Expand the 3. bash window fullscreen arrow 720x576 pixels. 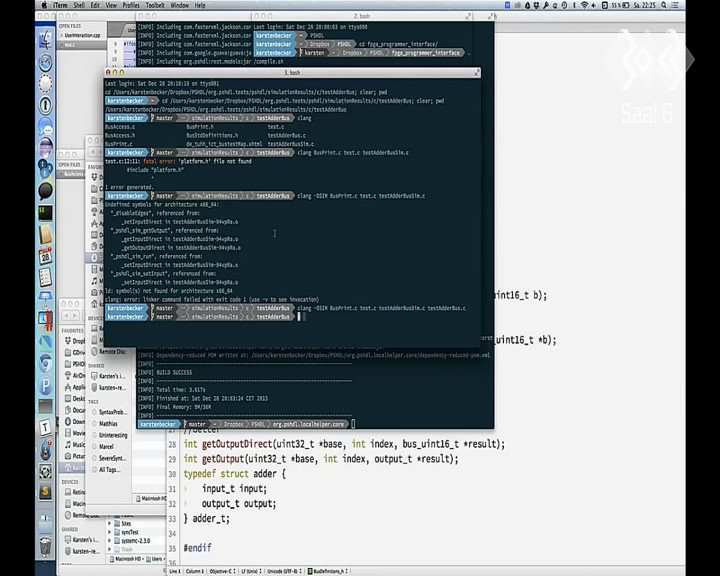coord(477,72)
